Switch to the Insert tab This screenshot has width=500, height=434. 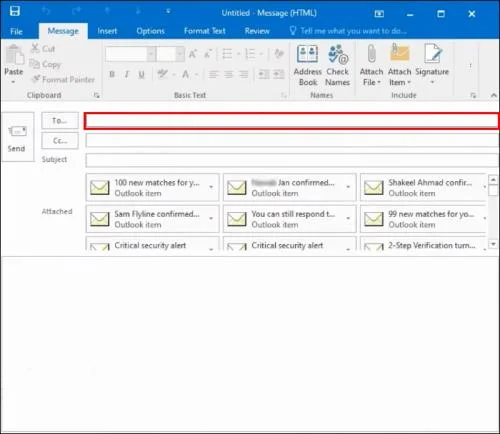click(107, 31)
